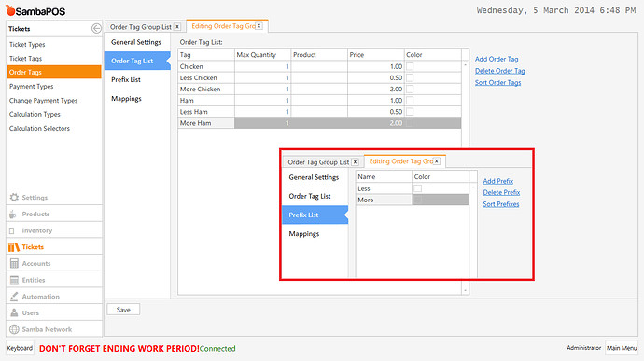Click the More prefix name cell
The width and height of the screenshot is (644, 361).
tap(384, 200)
